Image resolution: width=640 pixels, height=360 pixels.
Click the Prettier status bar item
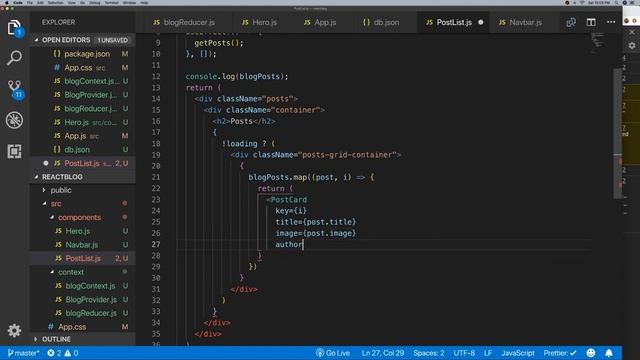point(560,353)
